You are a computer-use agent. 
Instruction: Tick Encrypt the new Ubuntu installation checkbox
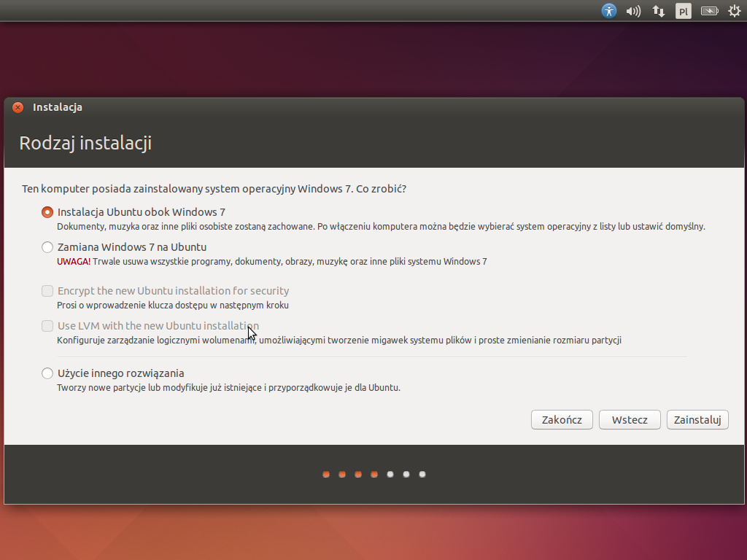point(47,291)
